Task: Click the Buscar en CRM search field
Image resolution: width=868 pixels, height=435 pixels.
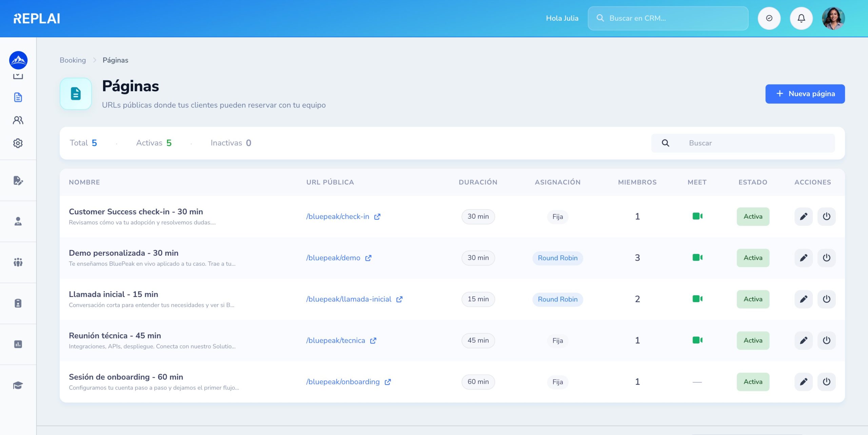Action: [x=668, y=18]
